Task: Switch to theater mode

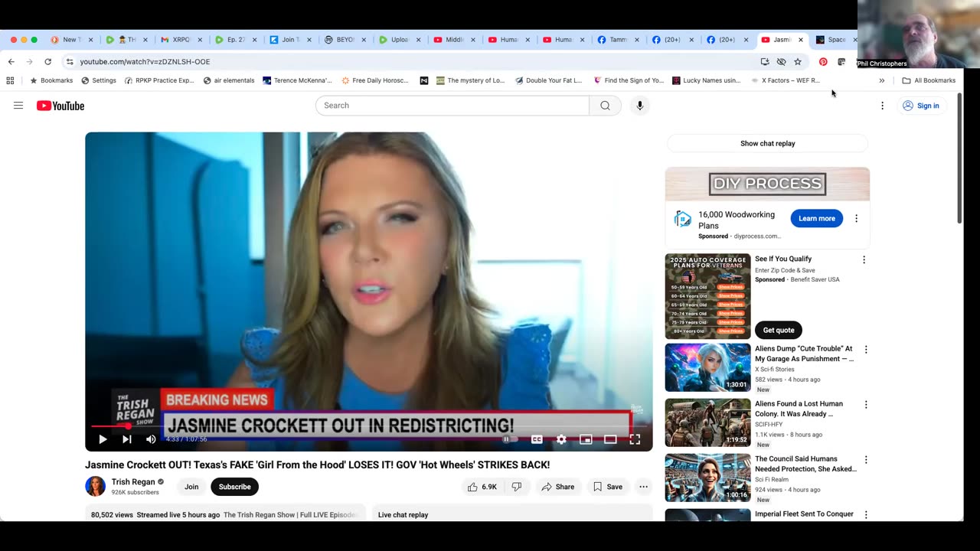Action: point(610,439)
